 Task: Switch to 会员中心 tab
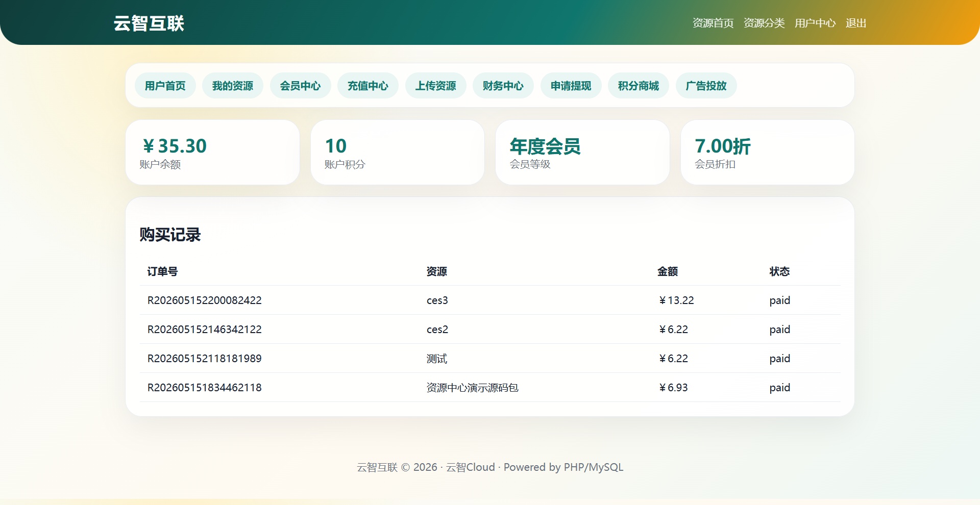pos(301,85)
